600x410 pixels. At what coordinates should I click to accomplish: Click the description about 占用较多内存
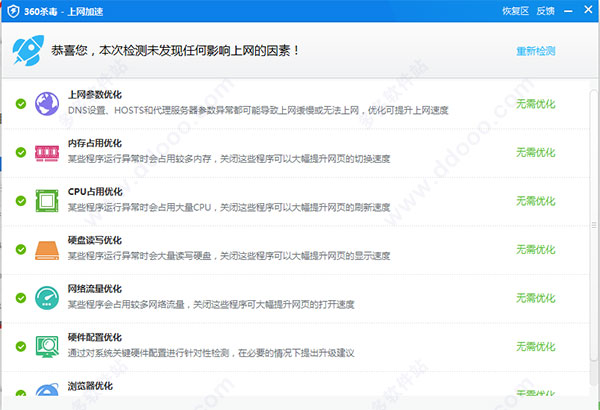click(229, 159)
